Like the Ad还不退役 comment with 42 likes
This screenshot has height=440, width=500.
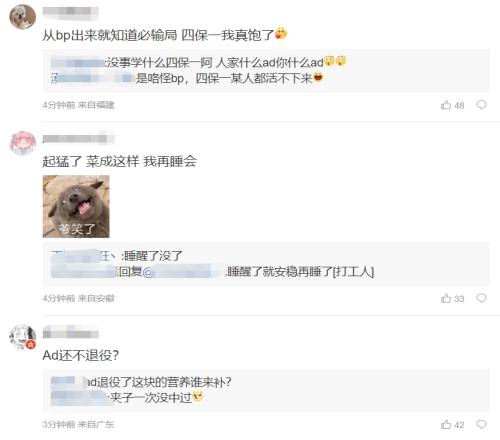[x=452, y=424]
